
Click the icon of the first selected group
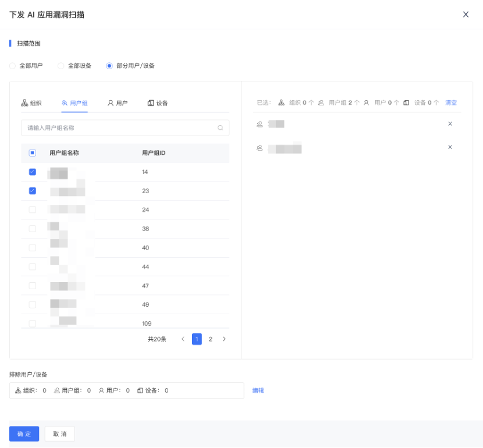(x=260, y=124)
